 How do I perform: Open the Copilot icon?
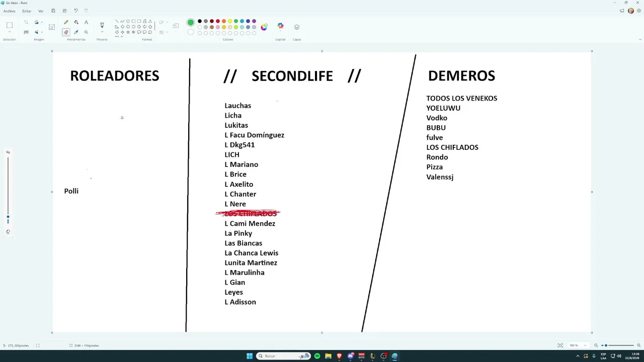281,26
